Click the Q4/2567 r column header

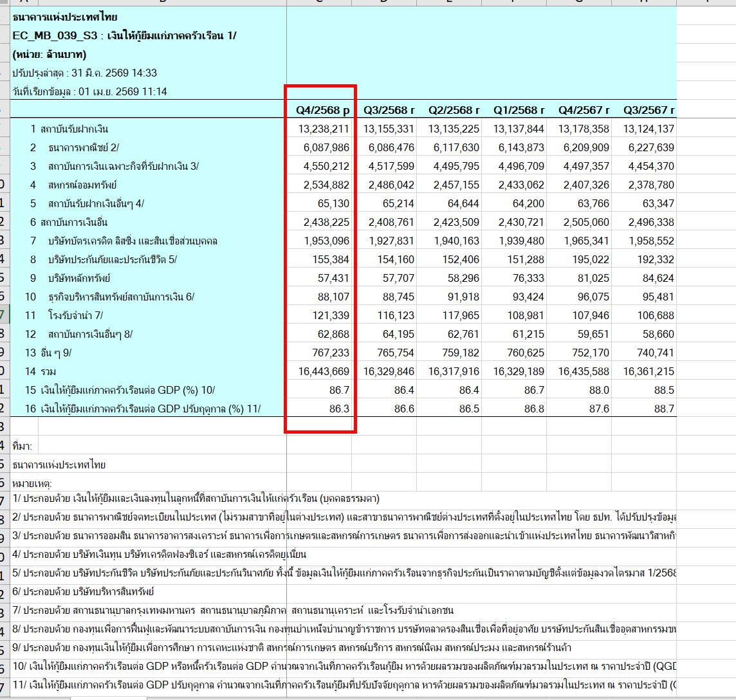pos(584,110)
